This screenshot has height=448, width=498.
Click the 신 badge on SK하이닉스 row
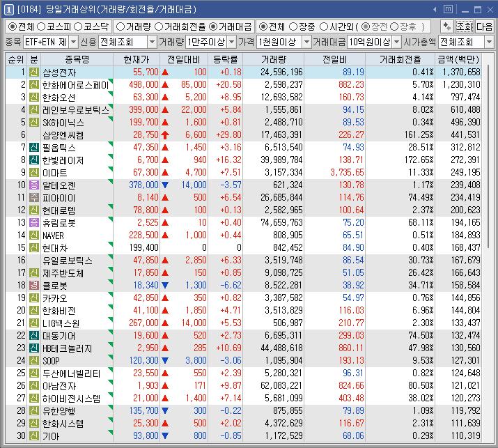tap(34, 123)
